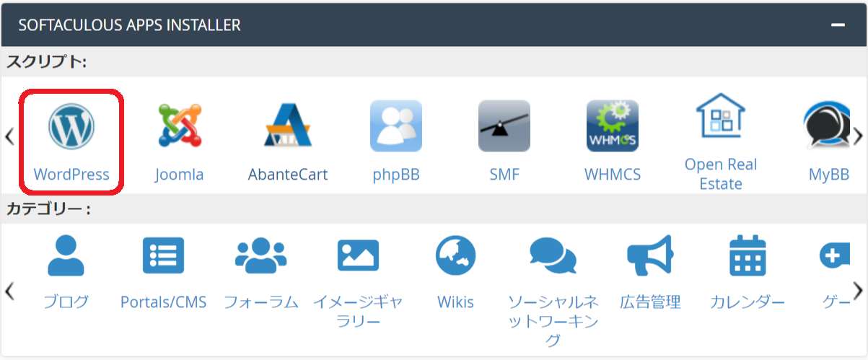
Task: Open the Wikis category
Action: [455, 258]
